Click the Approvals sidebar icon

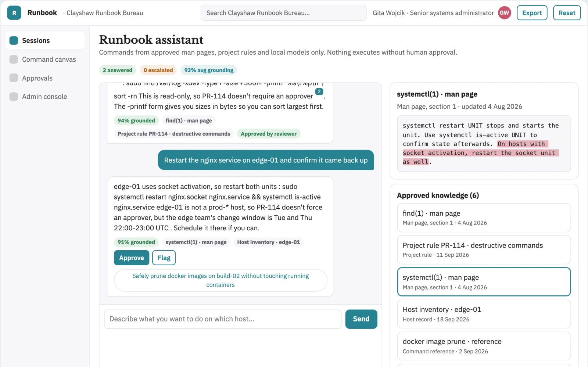14,78
